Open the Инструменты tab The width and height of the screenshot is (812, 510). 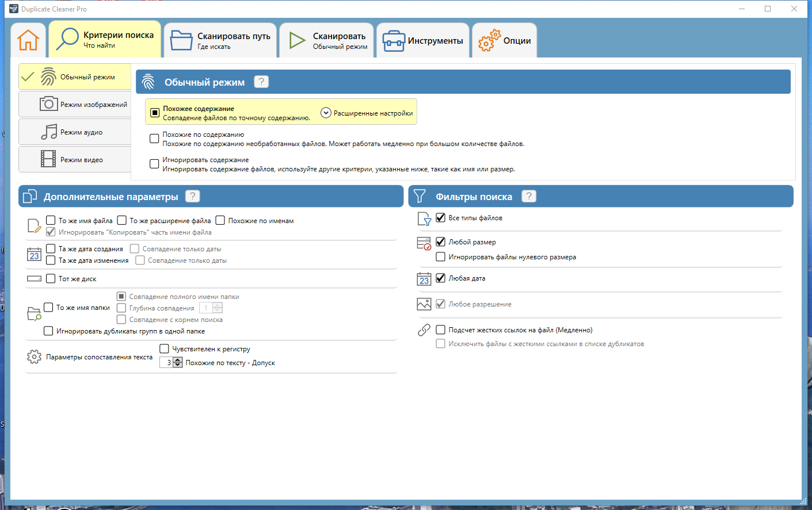click(423, 40)
